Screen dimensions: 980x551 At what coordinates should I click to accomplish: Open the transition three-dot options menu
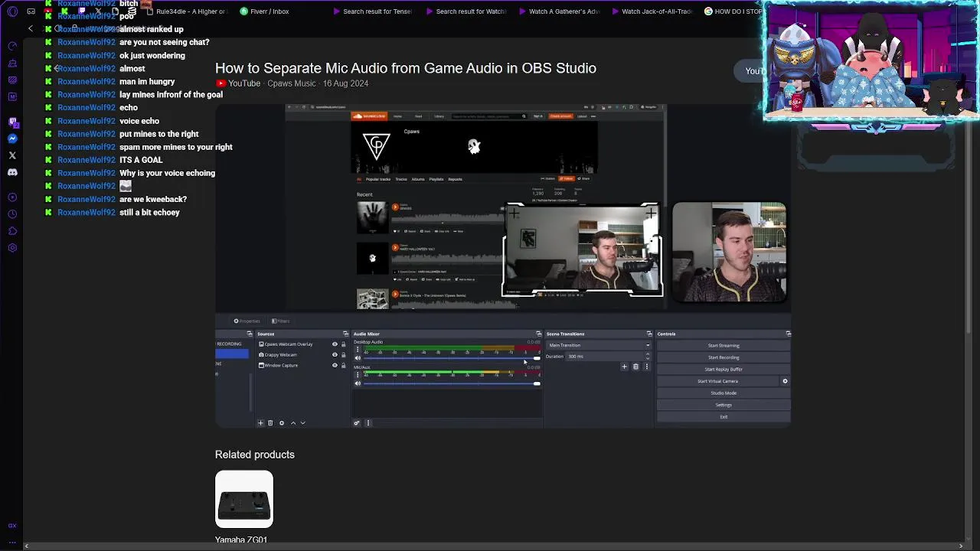click(x=646, y=367)
